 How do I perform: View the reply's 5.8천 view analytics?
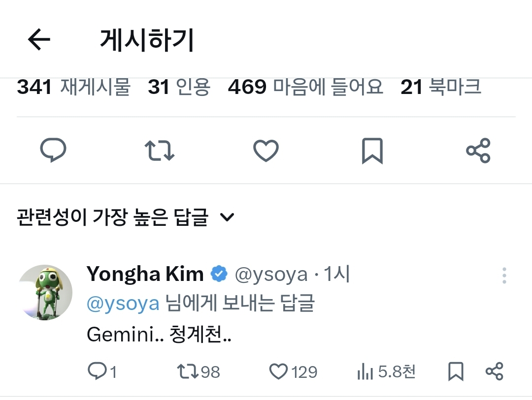[x=386, y=372]
